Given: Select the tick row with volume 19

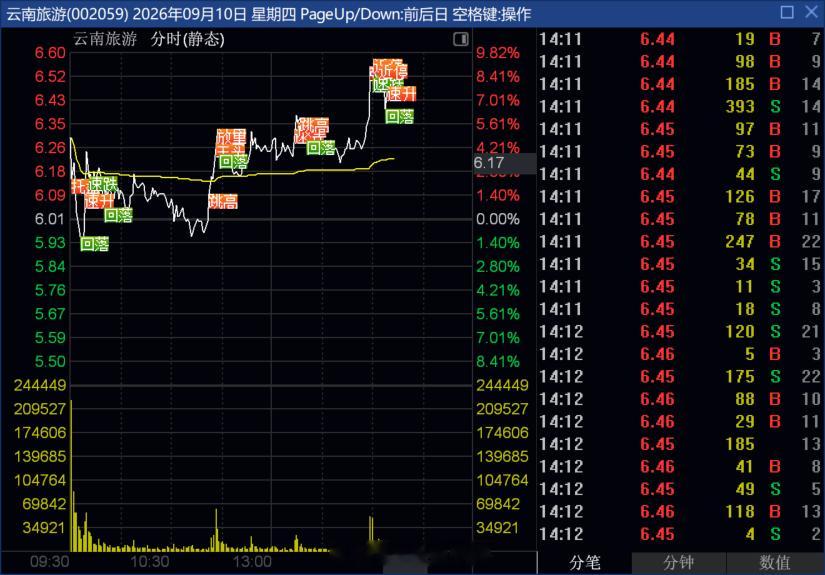Looking at the screenshot, I should 680,39.
